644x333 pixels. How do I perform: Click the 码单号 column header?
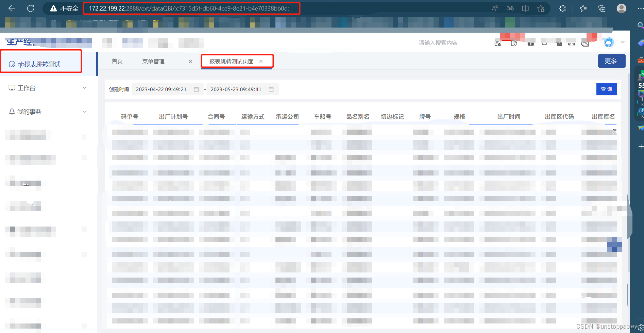point(130,117)
